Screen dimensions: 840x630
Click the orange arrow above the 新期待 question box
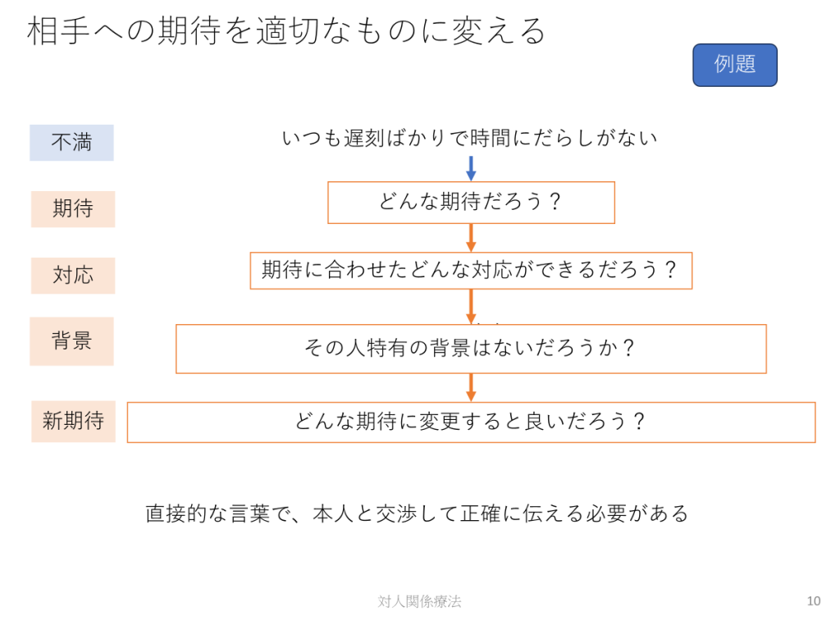pos(471,387)
